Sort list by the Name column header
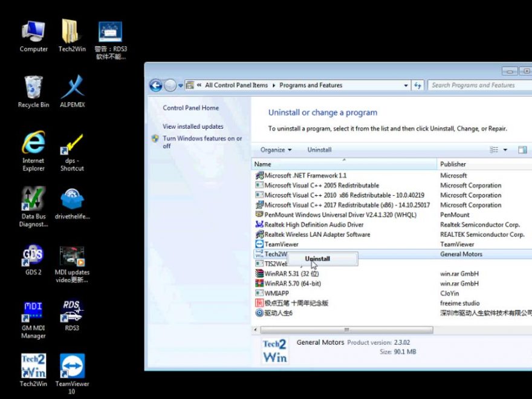Image resolution: width=532 pixels, height=399 pixels. click(344, 164)
